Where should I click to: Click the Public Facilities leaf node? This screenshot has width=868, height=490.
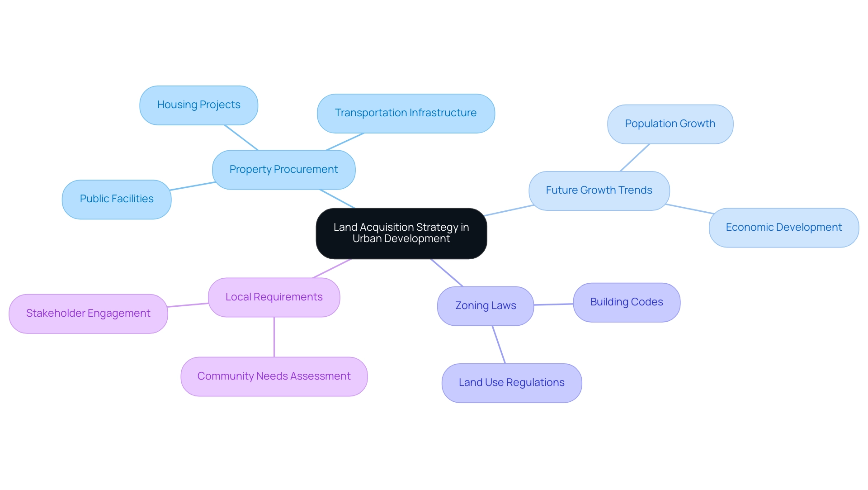tap(116, 199)
